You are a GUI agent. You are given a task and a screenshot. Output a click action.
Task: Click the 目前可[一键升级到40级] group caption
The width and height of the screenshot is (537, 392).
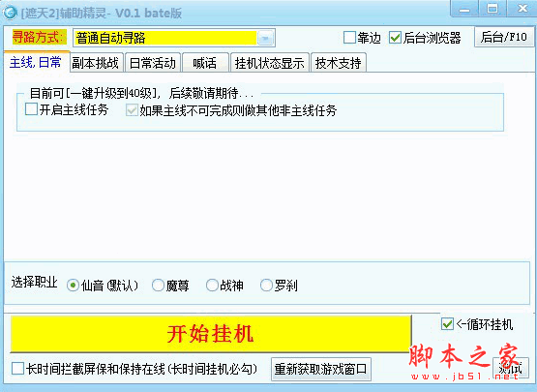pyautogui.click(x=141, y=93)
